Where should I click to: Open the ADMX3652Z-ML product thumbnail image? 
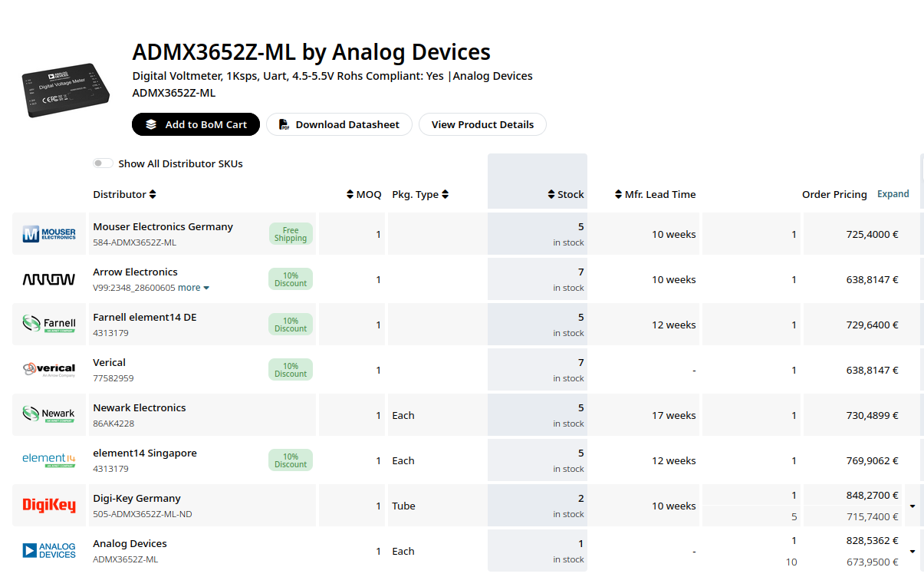(65, 91)
